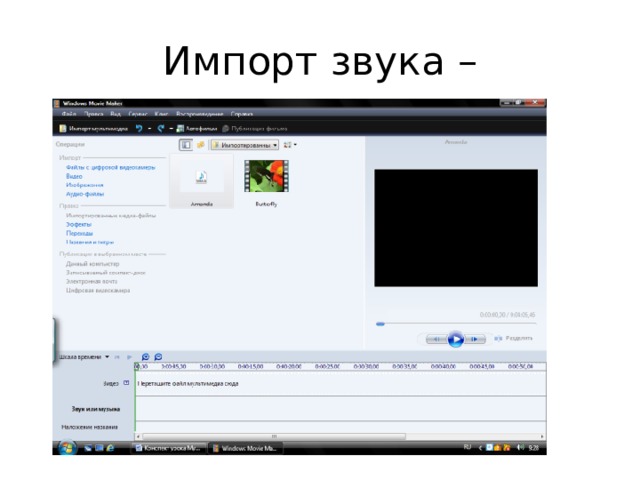This screenshot has width=640, height=480.
Task: Open the Клип menu
Action: pyautogui.click(x=161, y=114)
